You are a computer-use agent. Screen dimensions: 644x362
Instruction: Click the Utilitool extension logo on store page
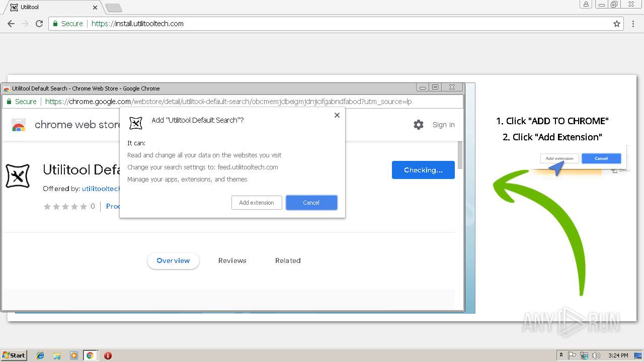click(18, 176)
